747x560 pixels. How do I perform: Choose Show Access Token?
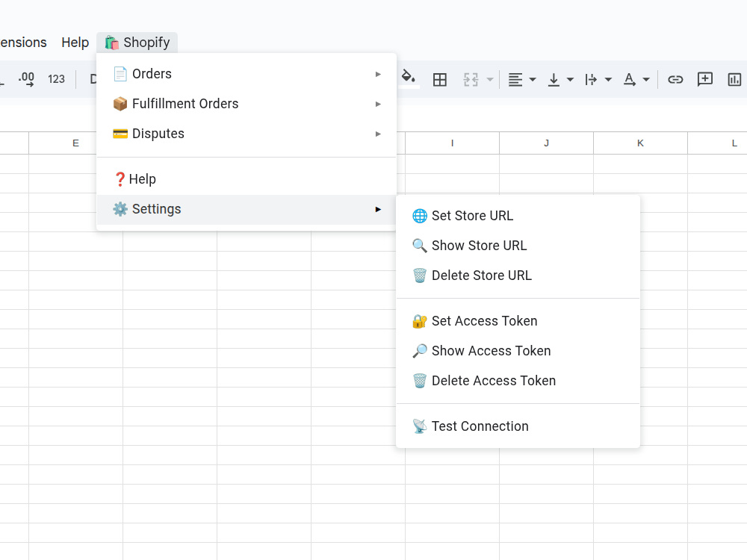pyautogui.click(x=518, y=351)
